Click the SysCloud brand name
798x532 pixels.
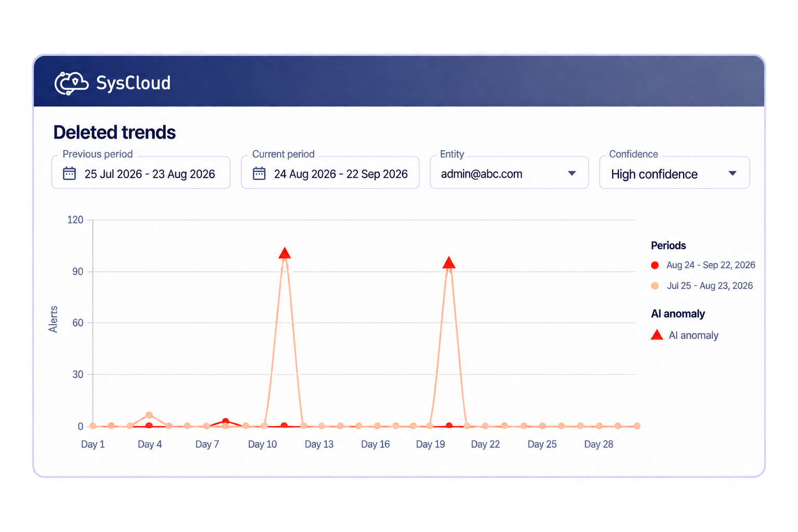134,83
